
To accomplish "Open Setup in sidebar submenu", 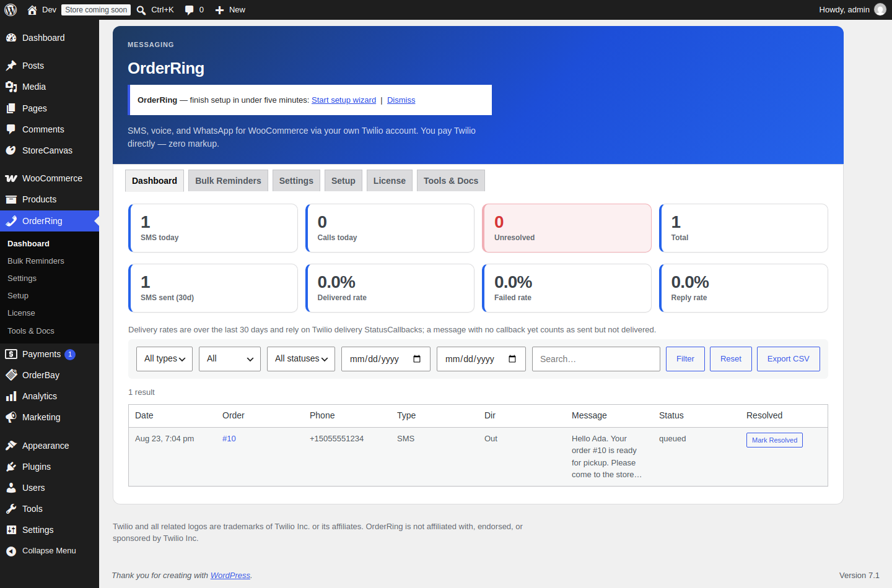I will point(18,296).
